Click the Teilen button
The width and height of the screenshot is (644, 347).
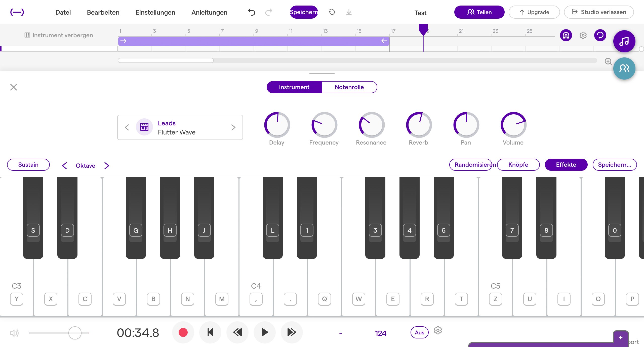tap(479, 12)
